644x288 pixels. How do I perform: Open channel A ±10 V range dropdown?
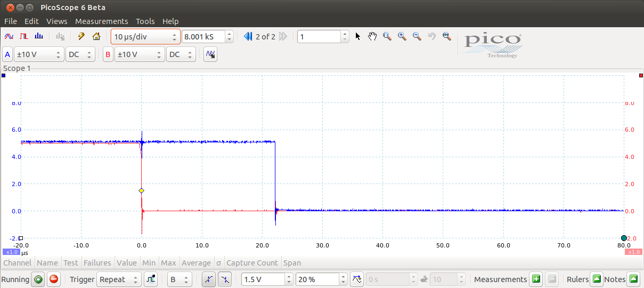pyautogui.click(x=38, y=54)
